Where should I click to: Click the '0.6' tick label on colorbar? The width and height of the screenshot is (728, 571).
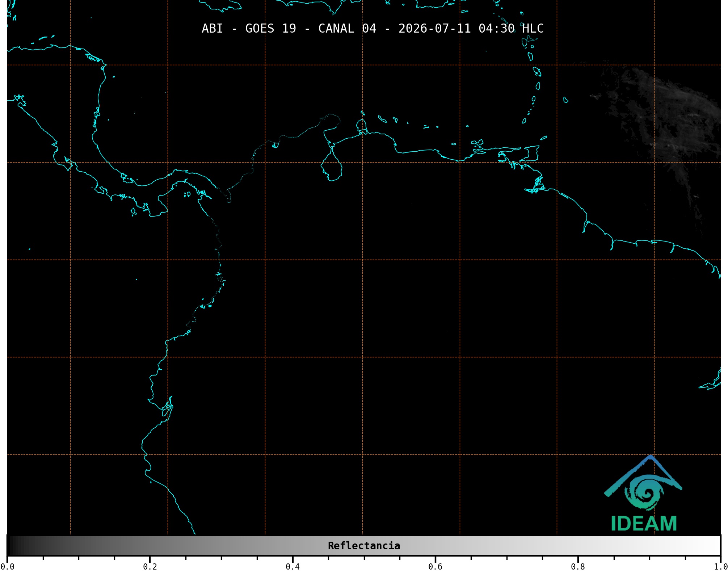[435, 567]
